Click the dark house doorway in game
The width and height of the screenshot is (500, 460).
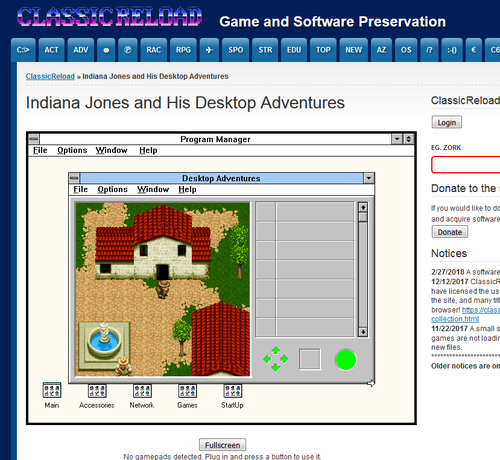[163, 272]
